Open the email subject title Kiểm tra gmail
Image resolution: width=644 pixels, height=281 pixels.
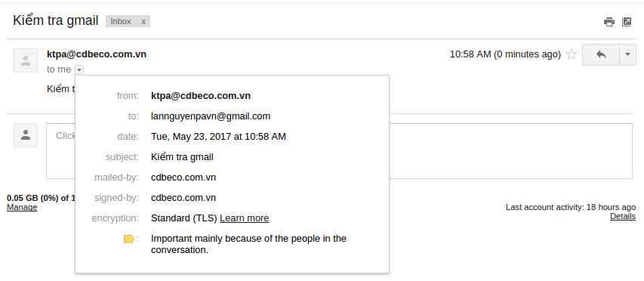56,20
